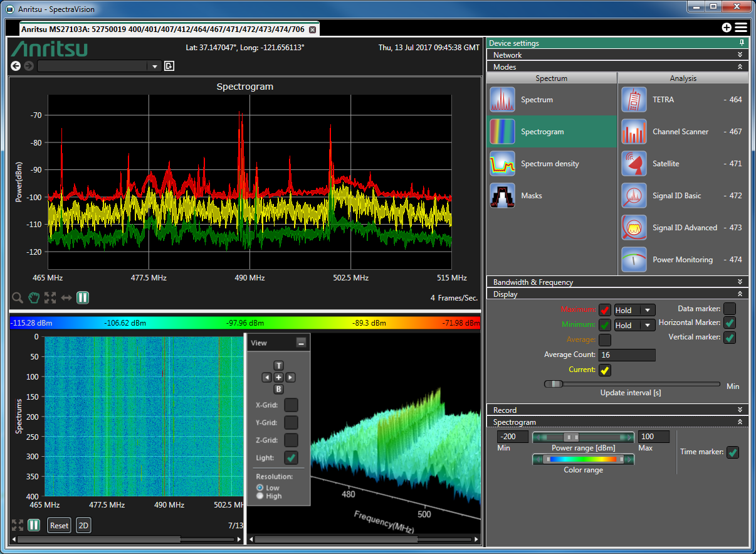Screen dimensions: 756x554
Task: Uncheck the Maximum trace checkbox
Action: coord(605,310)
